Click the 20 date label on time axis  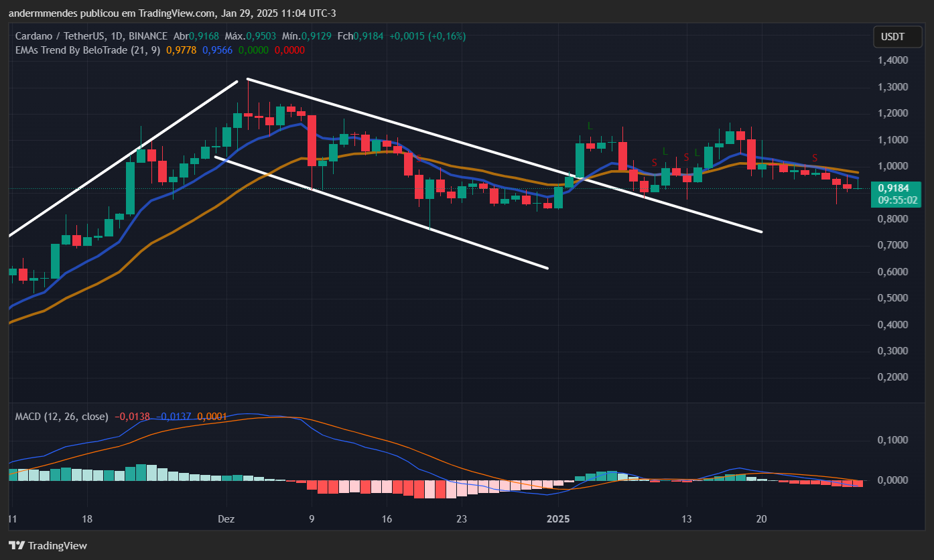coord(761,519)
